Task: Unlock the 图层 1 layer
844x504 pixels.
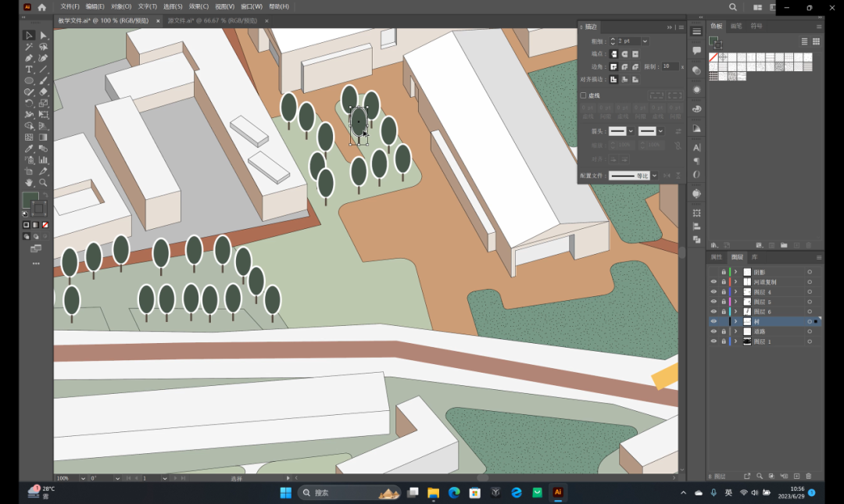Action: coord(724,341)
